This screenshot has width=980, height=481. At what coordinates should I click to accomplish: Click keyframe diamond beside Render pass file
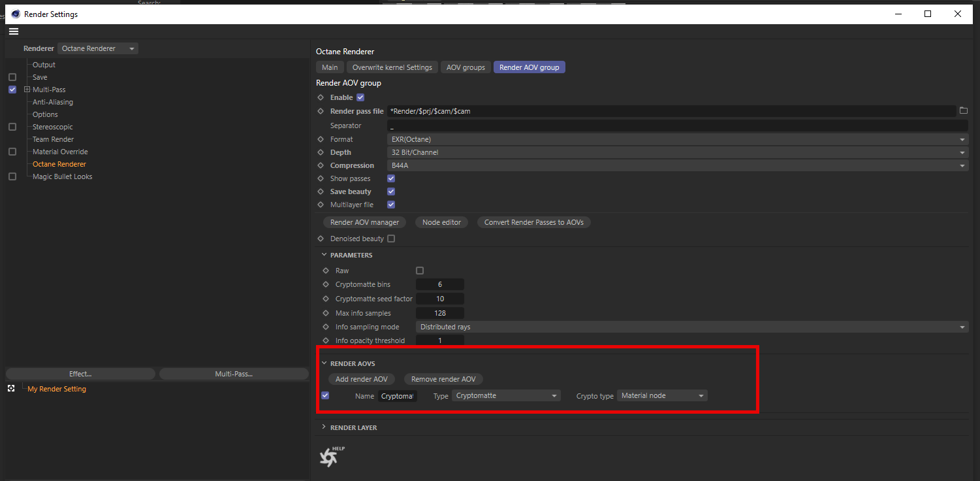click(321, 111)
